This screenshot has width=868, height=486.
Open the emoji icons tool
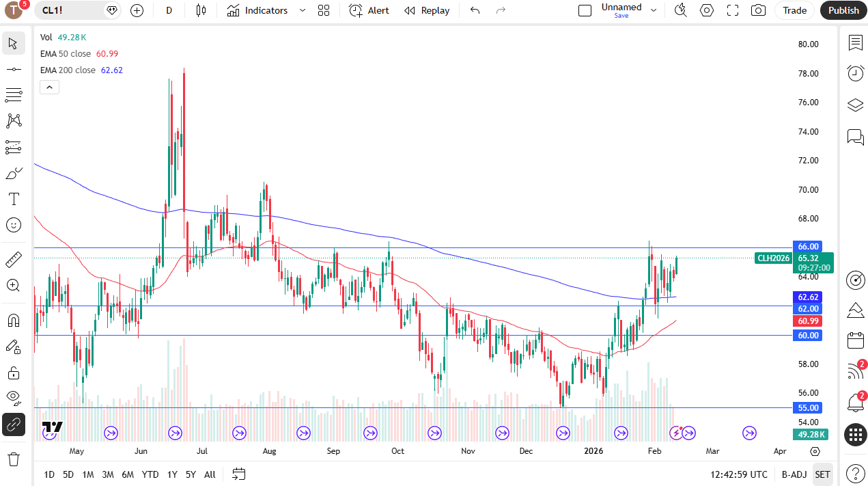(13, 225)
